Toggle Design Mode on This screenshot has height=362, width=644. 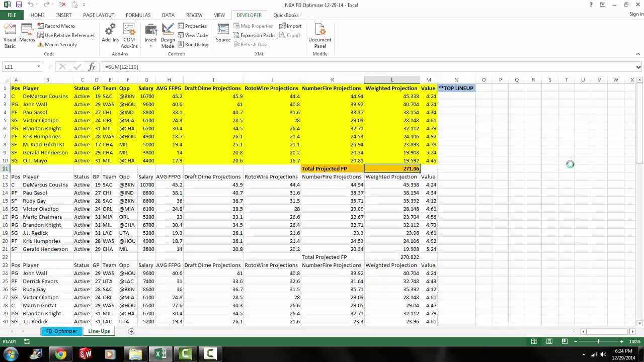[168, 35]
